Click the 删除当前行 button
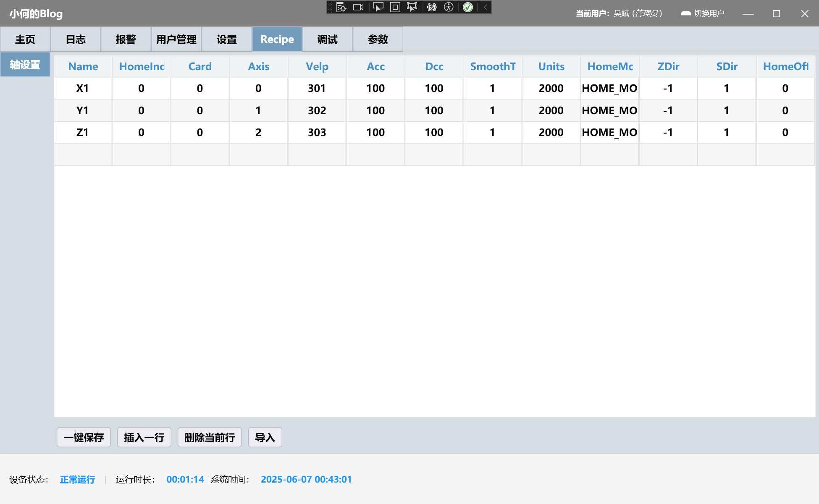Image resolution: width=819 pixels, height=504 pixels. pos(210,438)
